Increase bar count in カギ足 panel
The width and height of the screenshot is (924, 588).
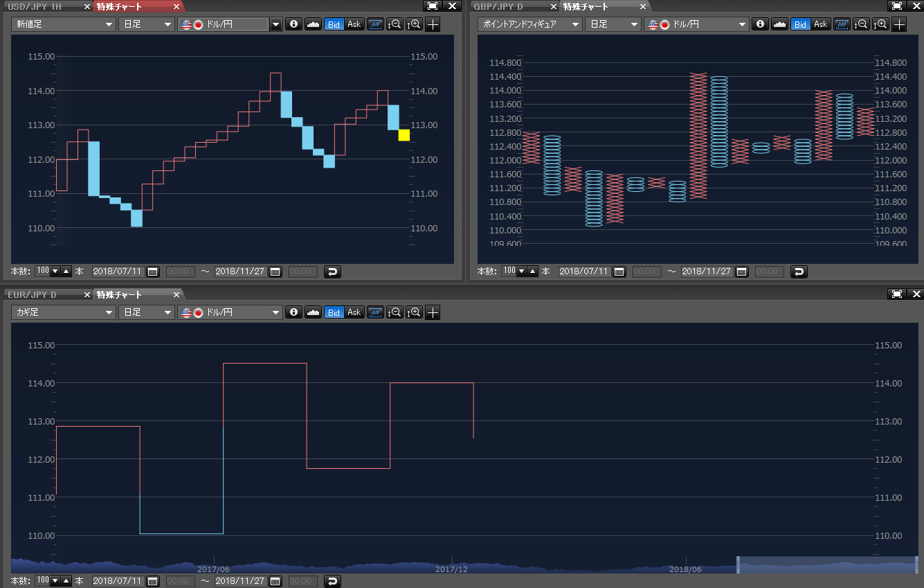click(66, 581)
